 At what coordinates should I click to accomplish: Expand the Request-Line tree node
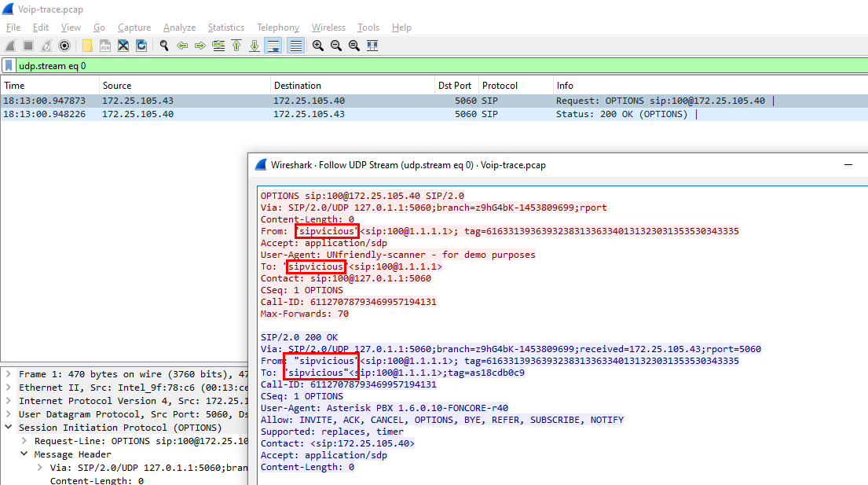[24, 441]
